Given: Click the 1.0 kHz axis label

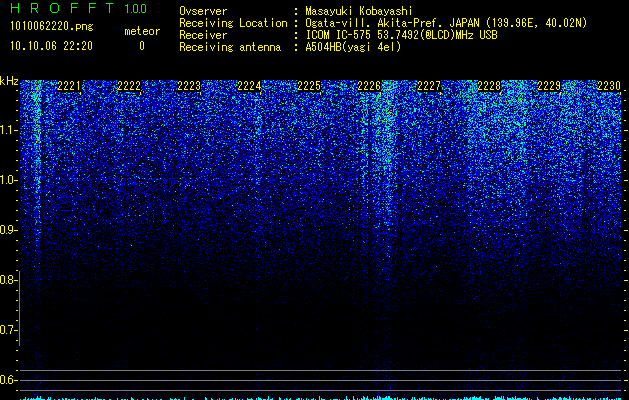Looking at the screenshot, I should coord(9,180).
